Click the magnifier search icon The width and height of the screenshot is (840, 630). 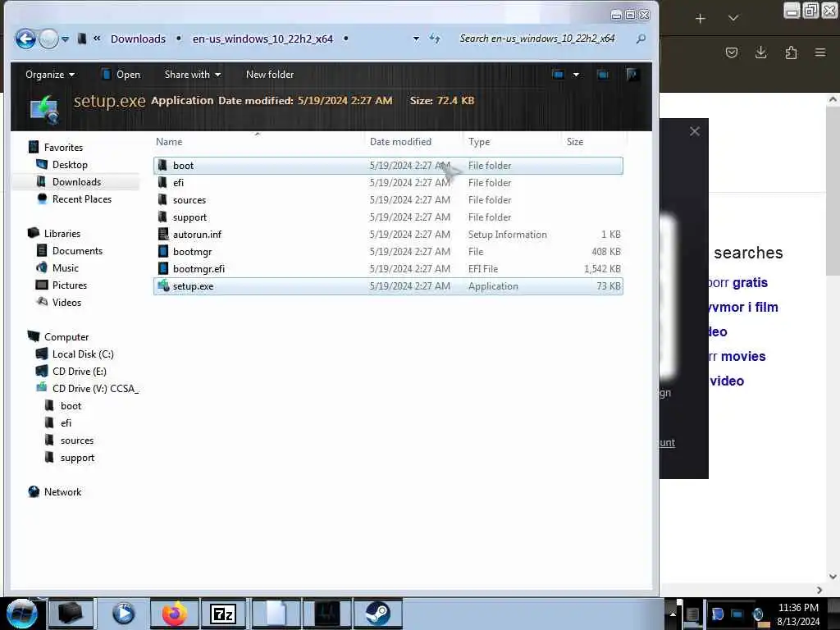[x=641, y=39]
